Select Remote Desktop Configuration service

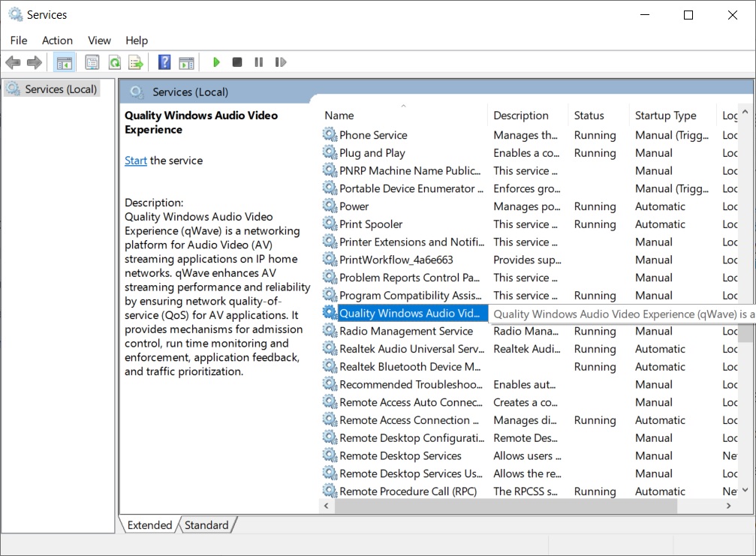[x=529, y=438]
